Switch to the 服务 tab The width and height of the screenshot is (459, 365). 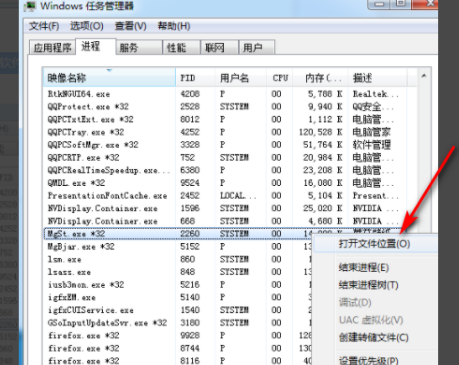point(139,47)
